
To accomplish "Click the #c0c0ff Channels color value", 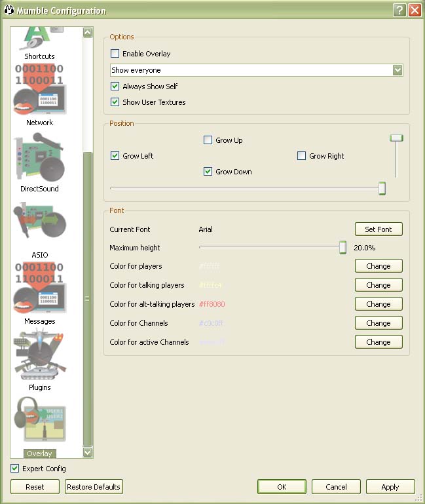I will (x=211, y=323).
